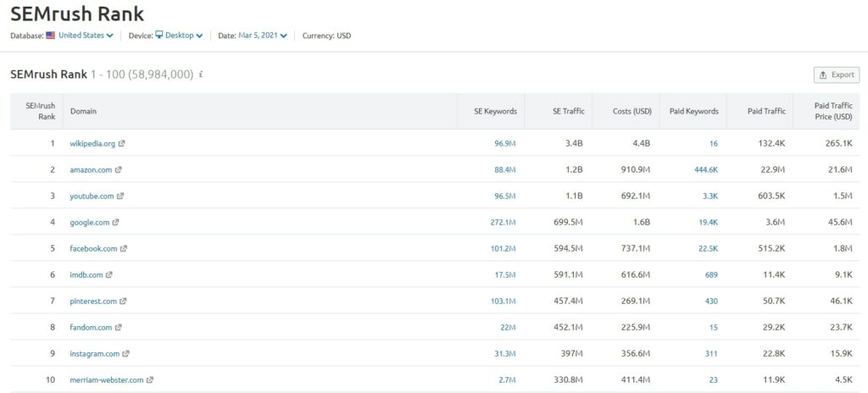Click external link icon next to facebook.com

click(124, 248)
